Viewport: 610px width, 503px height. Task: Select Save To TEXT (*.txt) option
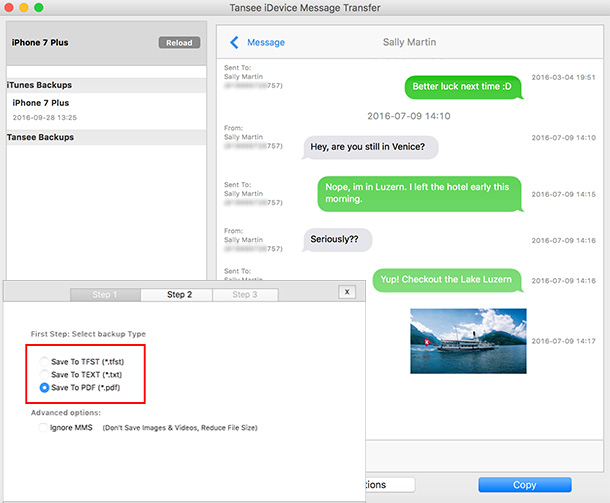tap(44, 373)
